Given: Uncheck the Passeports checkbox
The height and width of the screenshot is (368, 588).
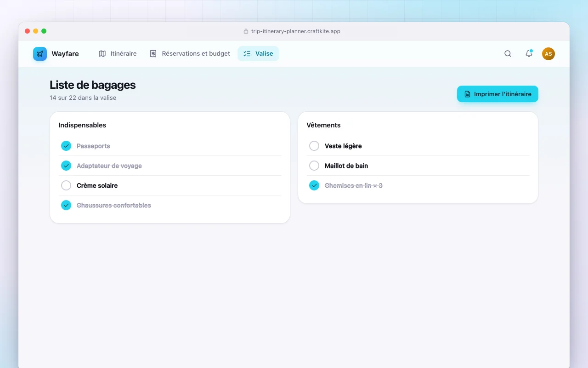Looking at the screenshot, I should point(66,146).
